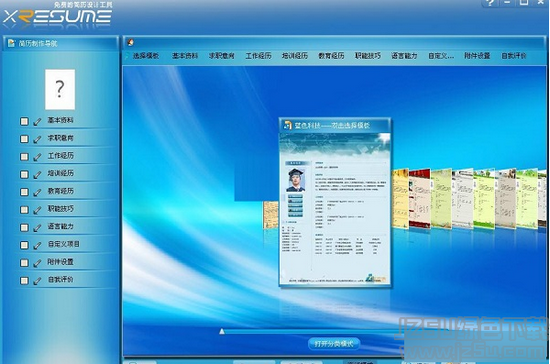Click the 简历制作导航 header text
The height and width of the screenshot is (364, 550).
pyautogui.click(x=38, y=43)
